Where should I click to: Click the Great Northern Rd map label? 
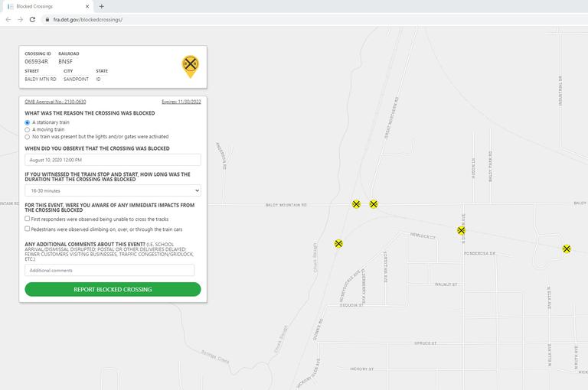(x=391, y=118)
